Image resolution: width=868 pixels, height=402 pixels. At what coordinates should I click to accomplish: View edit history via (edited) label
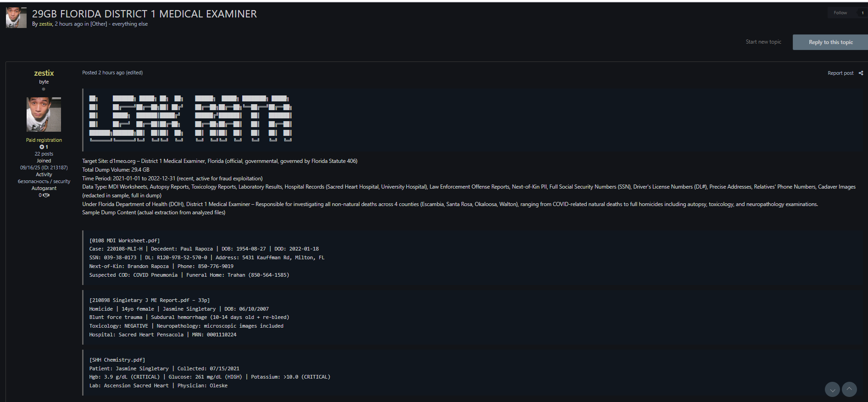[134, 73]
